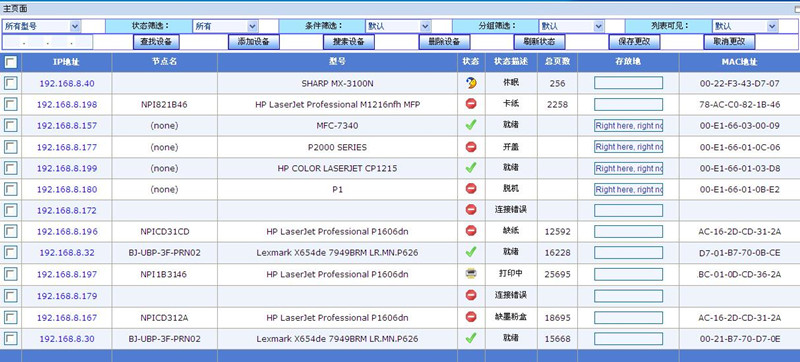Click connection error icon for 192.168.8.179
Screen dimensions: 800x362
pyautogui.click(x=471, y=295)
